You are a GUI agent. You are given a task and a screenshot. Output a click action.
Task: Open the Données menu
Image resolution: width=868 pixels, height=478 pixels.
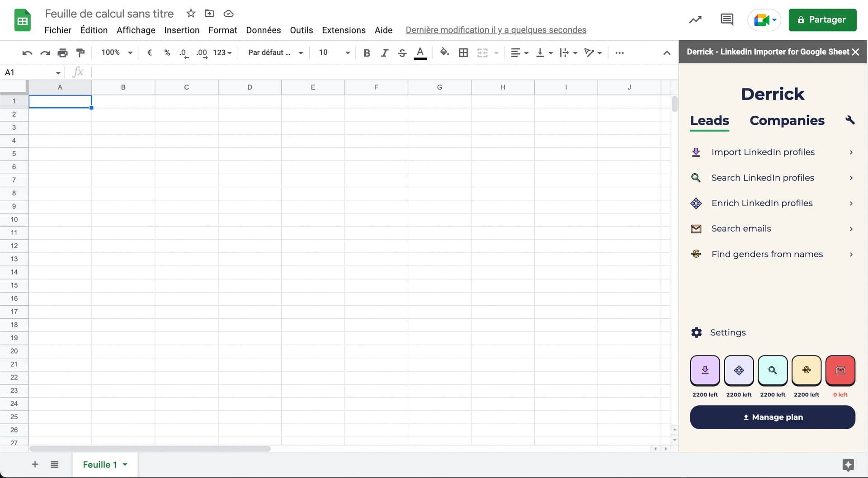tap(264, 30)
